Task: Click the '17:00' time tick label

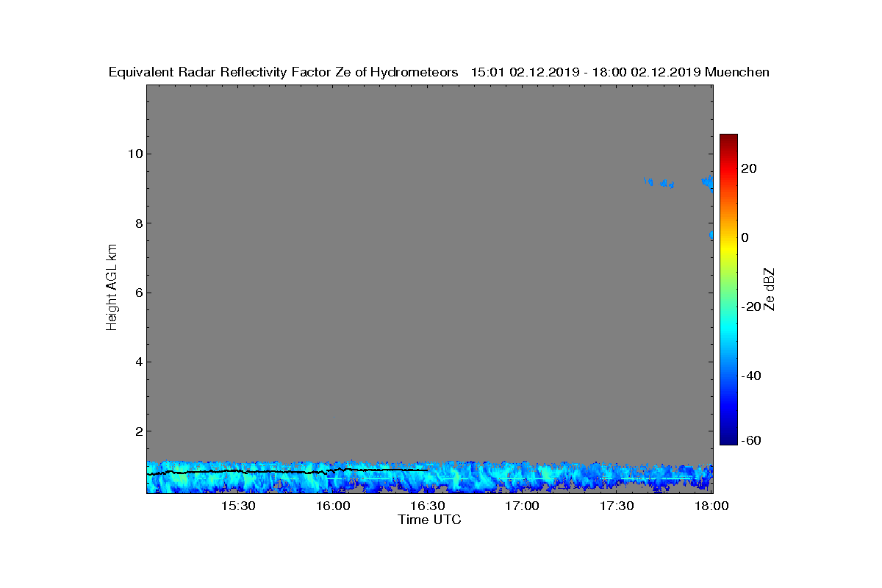Action: tap(523, 506)
